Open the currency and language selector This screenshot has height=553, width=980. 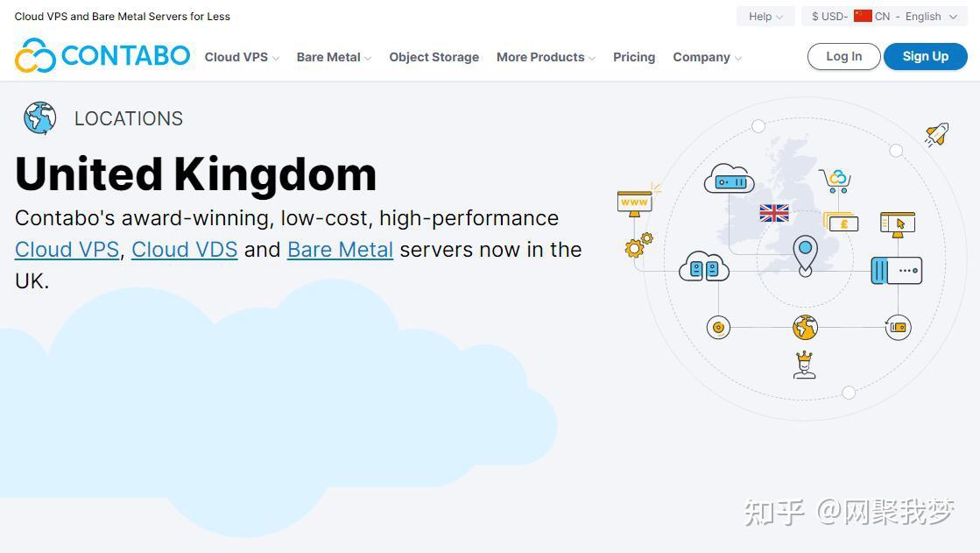[884, 17]
